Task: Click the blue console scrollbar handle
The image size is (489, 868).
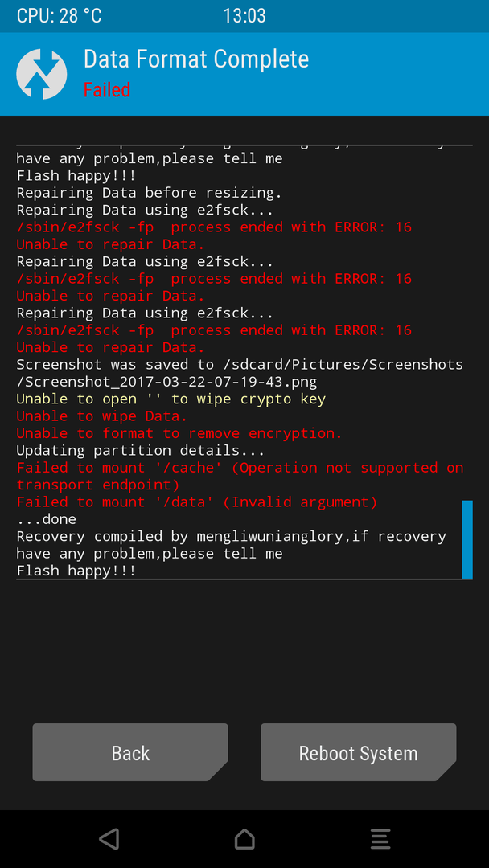Action: pyautogui.click(x=466, y=539)
